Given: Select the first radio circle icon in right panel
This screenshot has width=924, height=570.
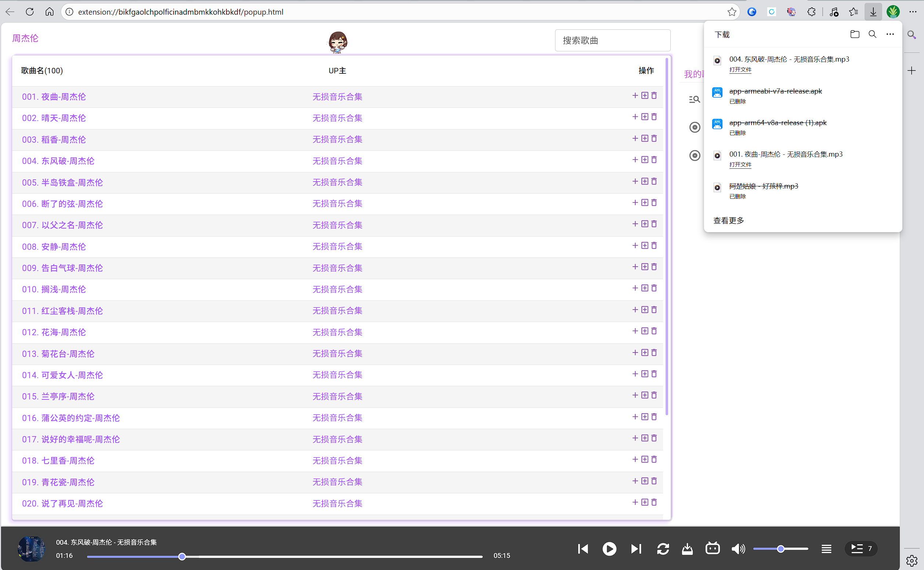Looking at the screenshot, I should (695, 127).
